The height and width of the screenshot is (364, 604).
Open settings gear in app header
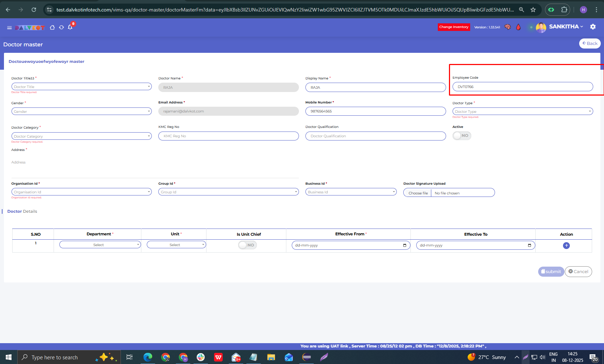tap(593, 27)
